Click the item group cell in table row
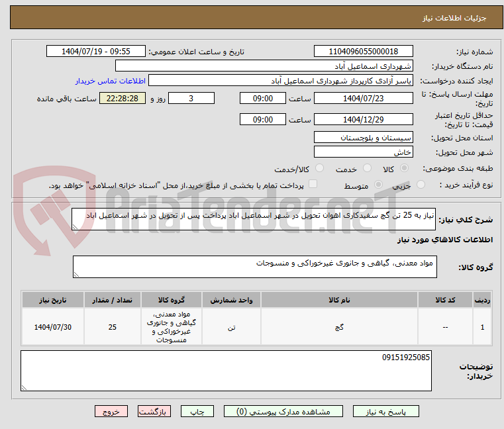Screen dimensions: 504x429 172,327
